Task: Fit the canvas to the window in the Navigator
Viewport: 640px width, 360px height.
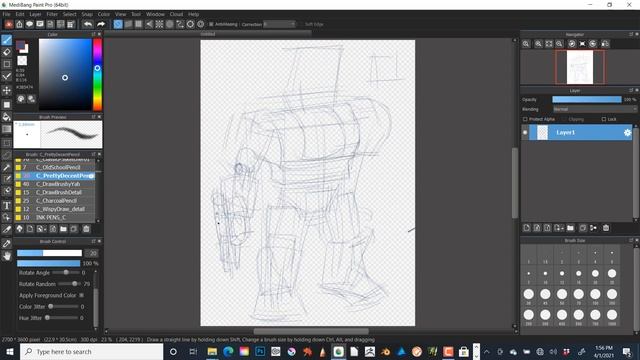Action: 549,44
